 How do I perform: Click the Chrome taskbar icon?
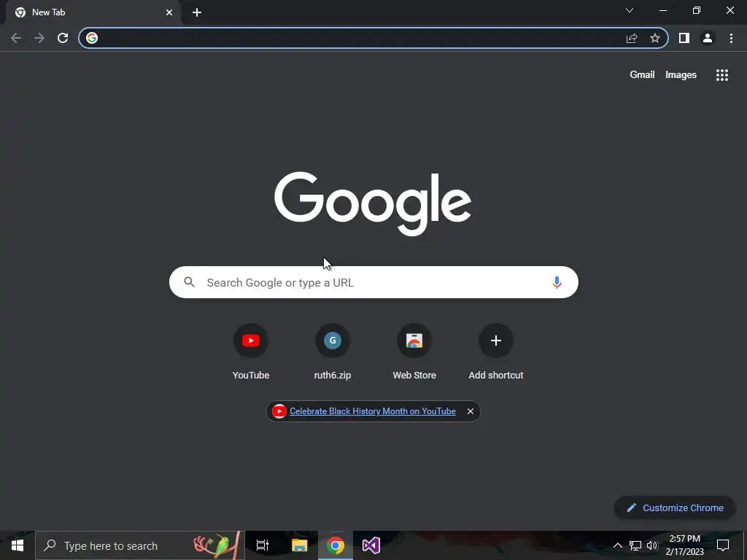[336, 545]
